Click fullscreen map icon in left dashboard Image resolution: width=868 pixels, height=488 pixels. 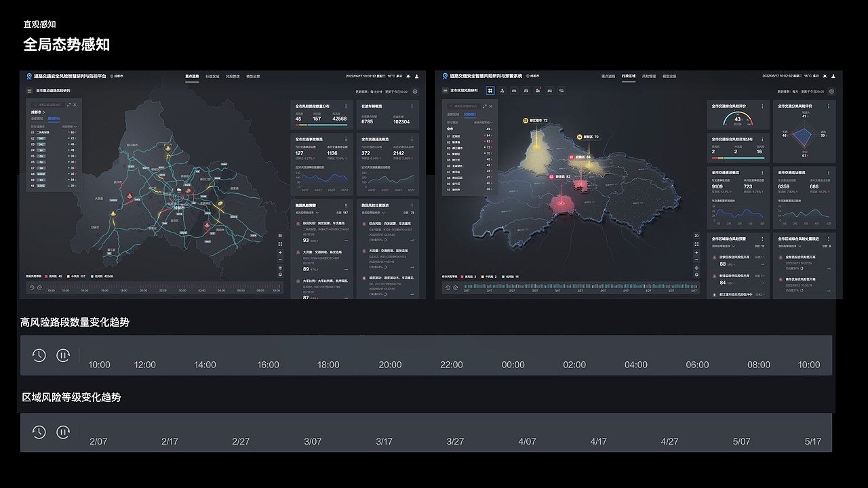(280, 244)
